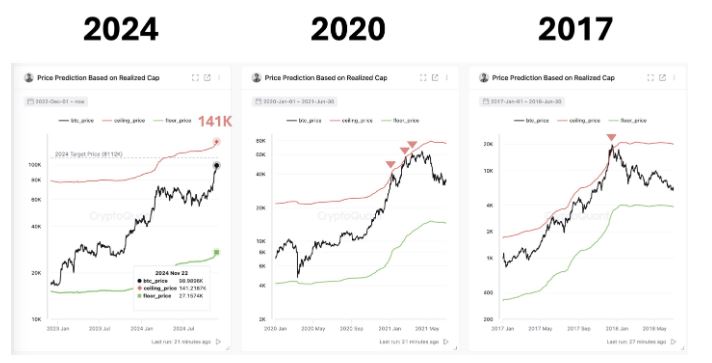Screen dimensions: 712x363
Task: Open 2020 Price Prediction chart title
Action: click(326, 78)
